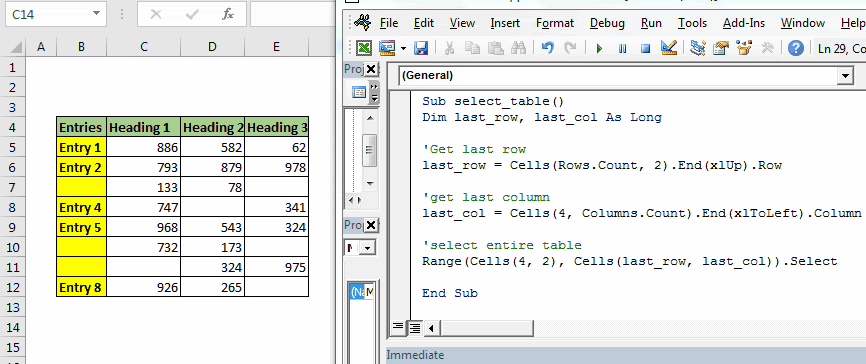Image resolution: width=866 pixels, height=364 pixels.
Task: Open the Project Explorer icon
Action: (698, 49)
